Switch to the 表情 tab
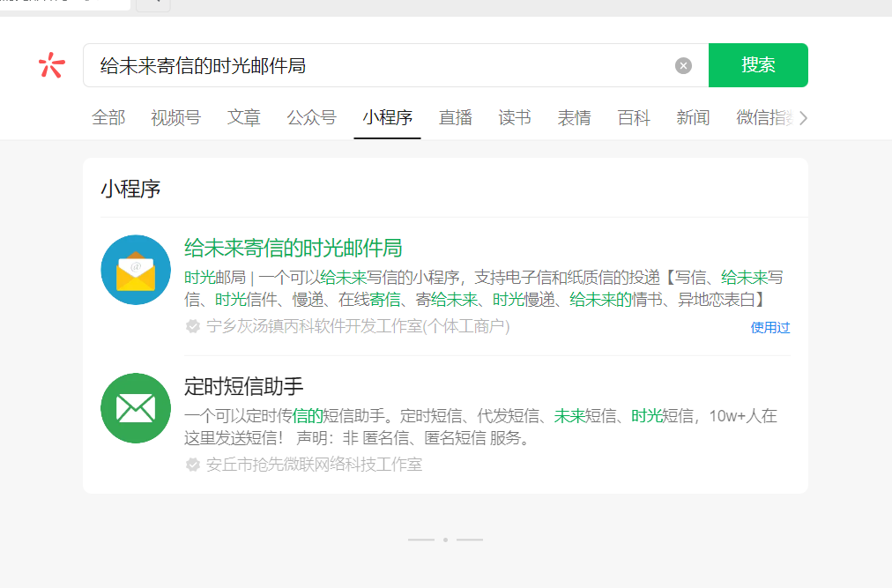The height and width of the screenshot is (588, 892). tap(574, 118)
